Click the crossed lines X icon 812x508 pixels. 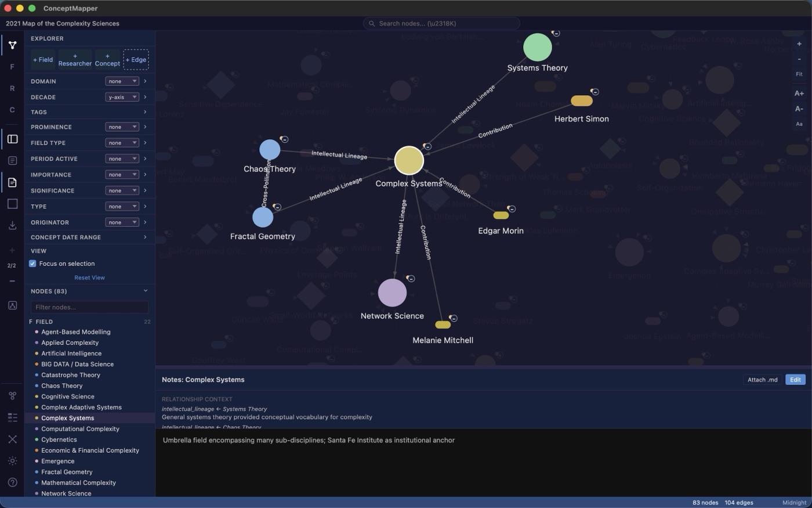click(12, 439)
